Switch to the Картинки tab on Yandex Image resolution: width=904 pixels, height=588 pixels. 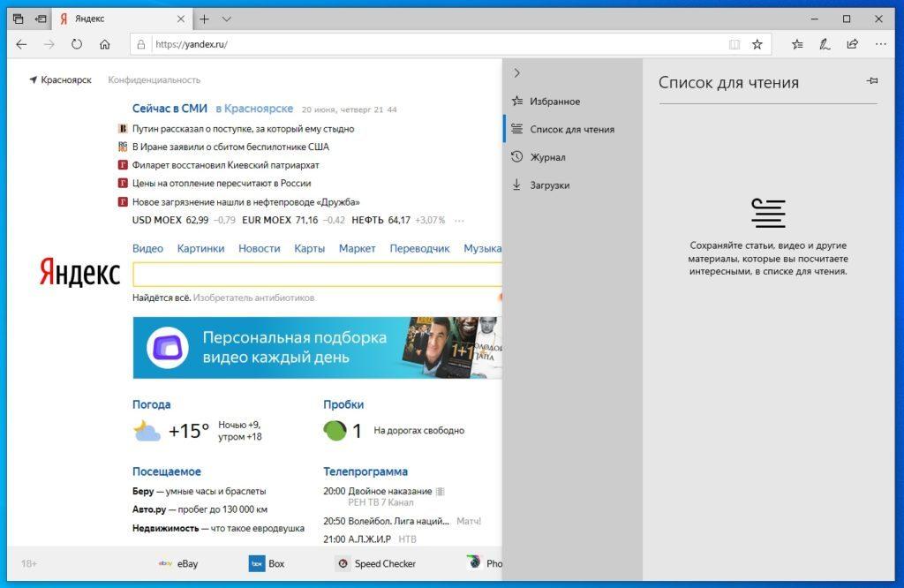(200, 248)
